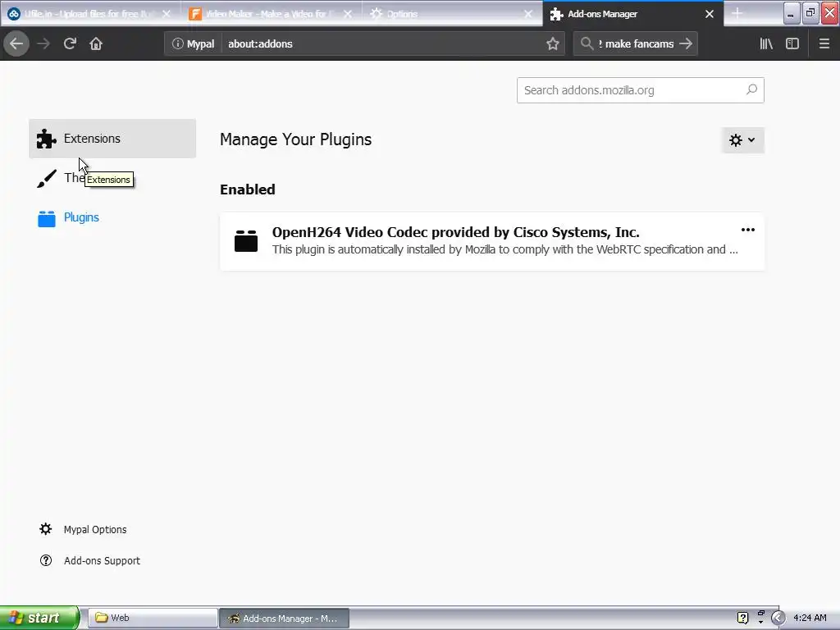
Task: Switch to the Options tab
Action: pyautogui.click(x=452, y=14)
